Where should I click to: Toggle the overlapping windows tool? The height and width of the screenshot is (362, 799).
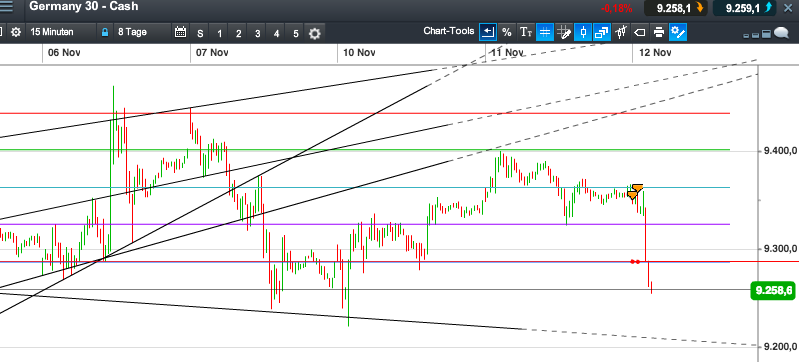click(602, 32)
